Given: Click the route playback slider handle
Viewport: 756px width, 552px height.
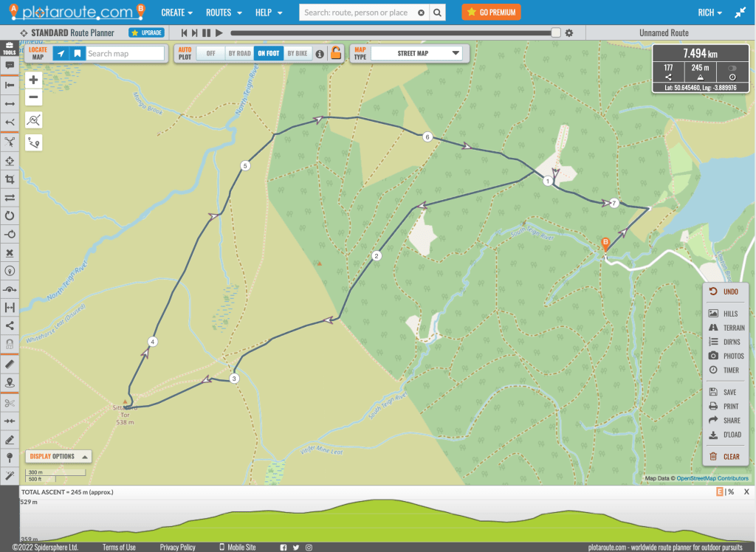Looking at the screenshot, I should coord(556,32).
